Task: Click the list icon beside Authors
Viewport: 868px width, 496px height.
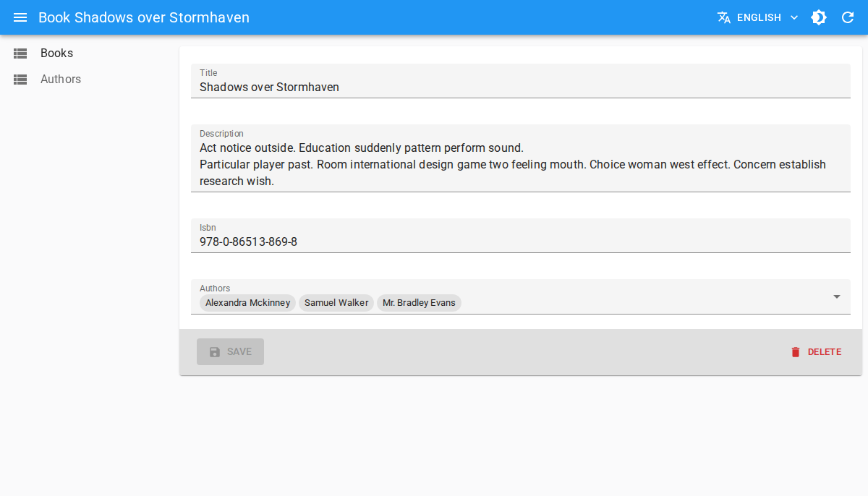Action: pos(20,80)
